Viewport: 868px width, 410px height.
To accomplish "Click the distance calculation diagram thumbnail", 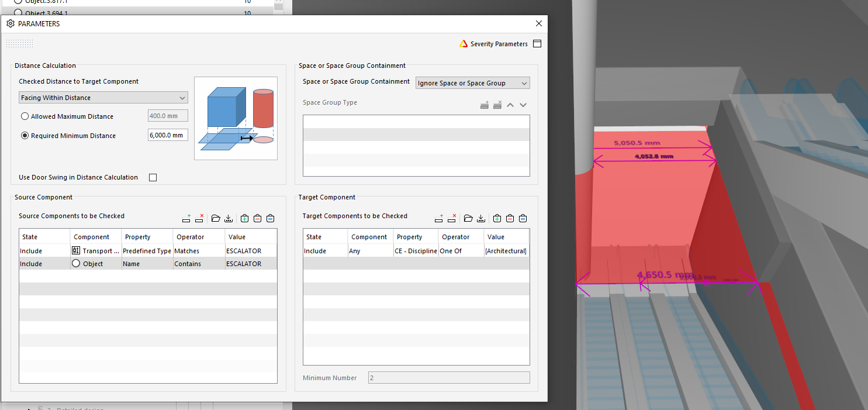I will pos(236,118).
